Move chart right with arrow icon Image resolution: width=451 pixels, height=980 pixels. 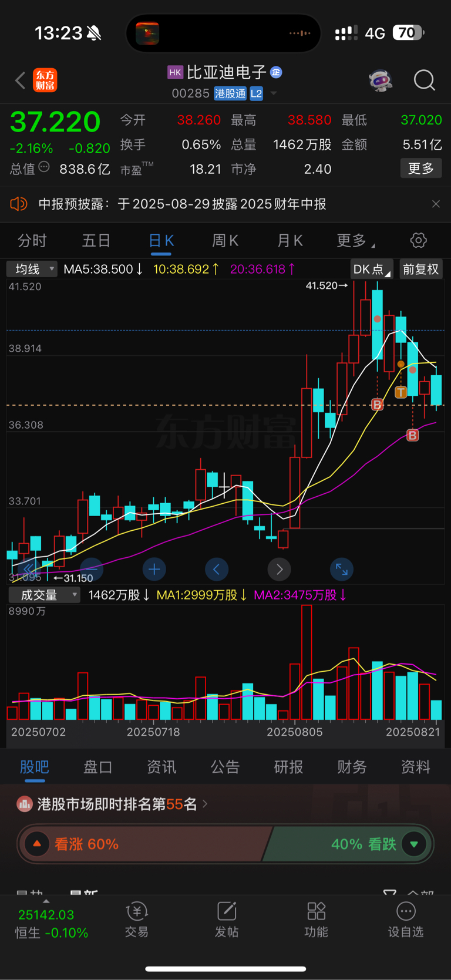coord(279,569)
